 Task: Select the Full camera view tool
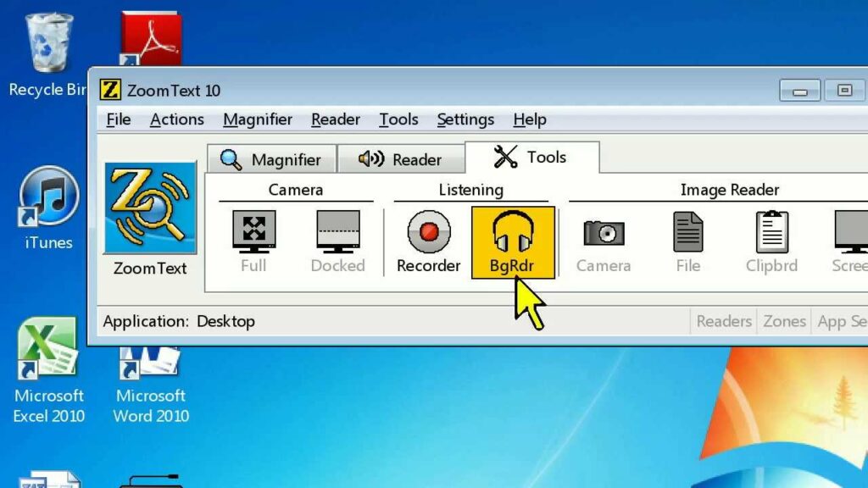253,241
